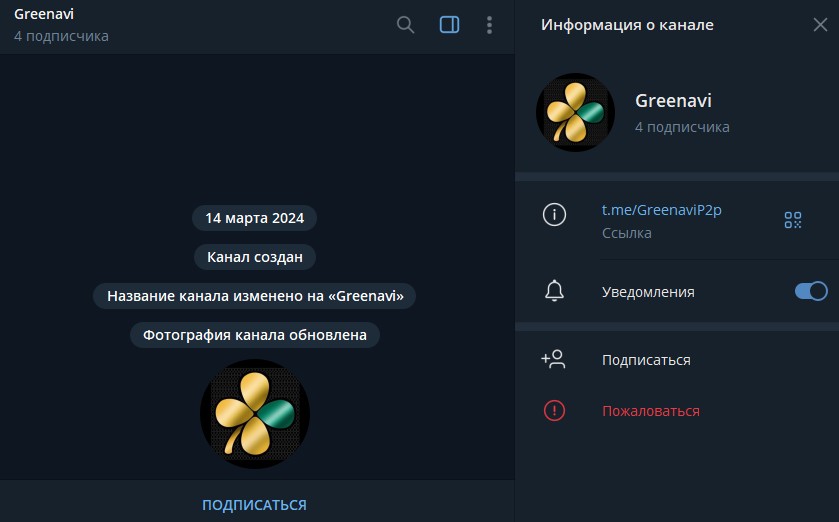
Task: Toggle the Уведомления notifications switch
Action: pyautogui.click(x=811, y=291)
